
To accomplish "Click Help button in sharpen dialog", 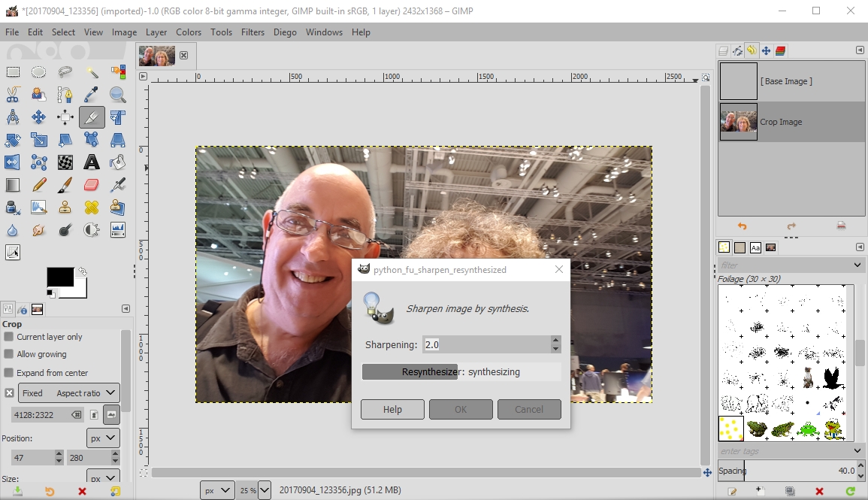I will point(392,409).
